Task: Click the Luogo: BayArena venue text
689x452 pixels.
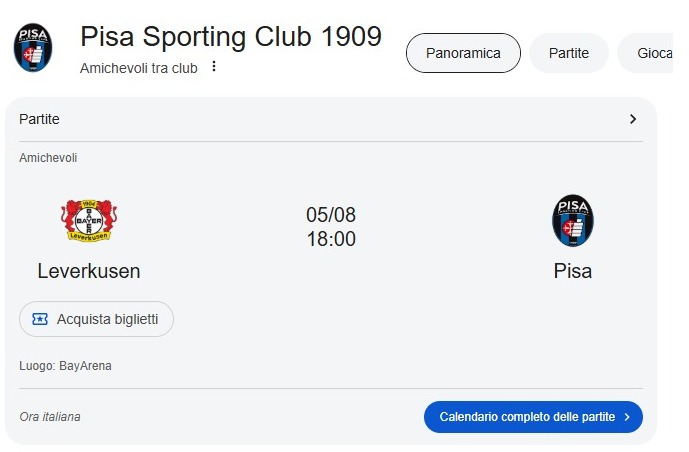Action: click(65, 366)
